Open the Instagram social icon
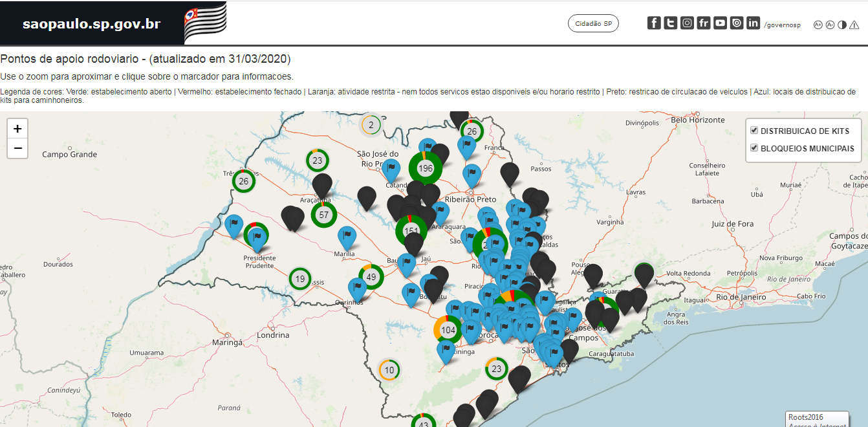Viewport: 868px width, 427px height. click(687, 23)
